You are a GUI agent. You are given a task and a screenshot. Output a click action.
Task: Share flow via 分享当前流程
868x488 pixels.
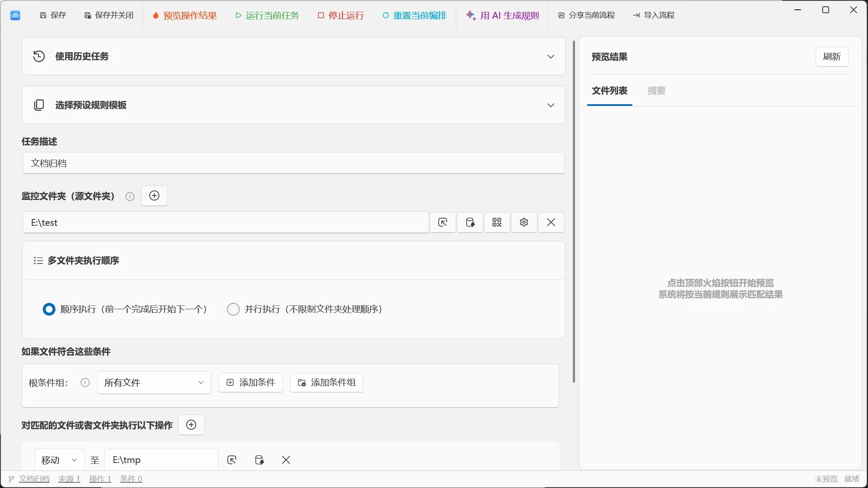(586, 15)
